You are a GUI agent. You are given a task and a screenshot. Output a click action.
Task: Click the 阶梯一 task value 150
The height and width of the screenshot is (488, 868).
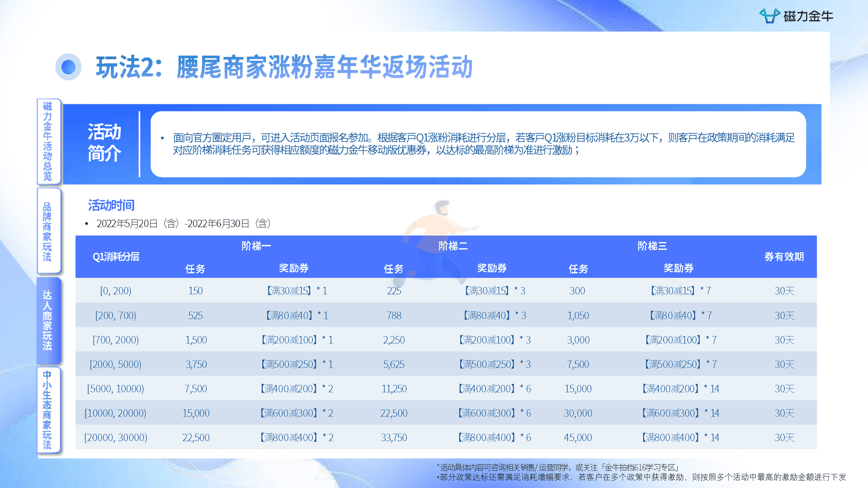coord(195,291)
